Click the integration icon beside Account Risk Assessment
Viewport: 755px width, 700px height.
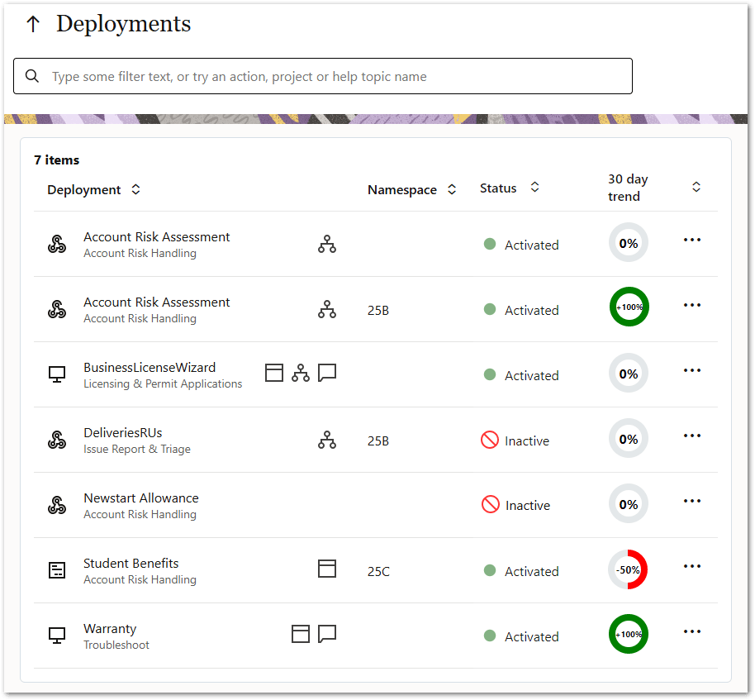click(57, 242)
